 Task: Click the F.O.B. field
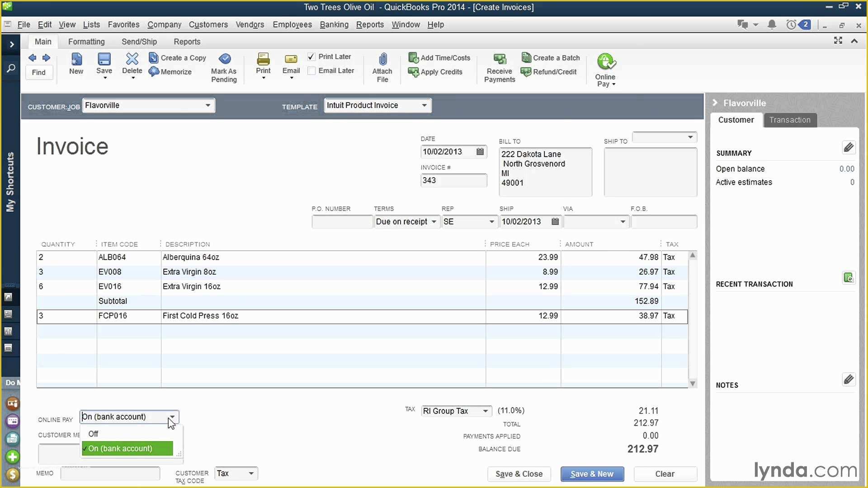(x=664, y=221)
